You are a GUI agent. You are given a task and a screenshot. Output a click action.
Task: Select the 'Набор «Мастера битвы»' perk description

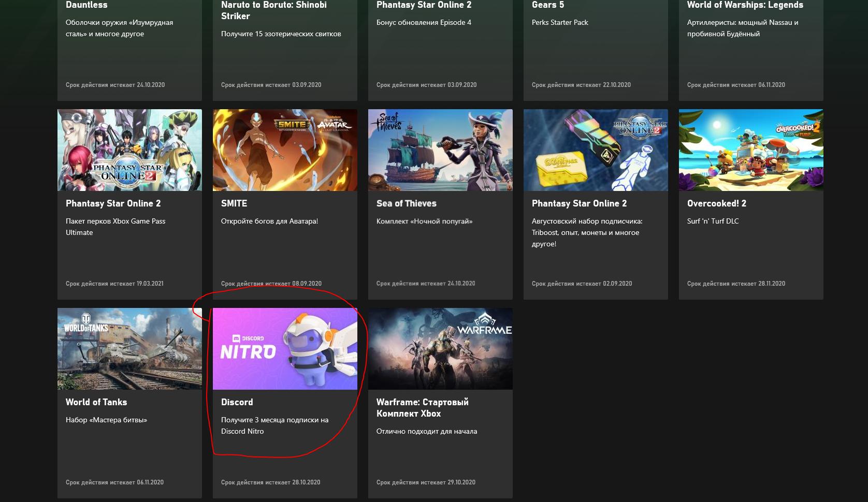106,420
